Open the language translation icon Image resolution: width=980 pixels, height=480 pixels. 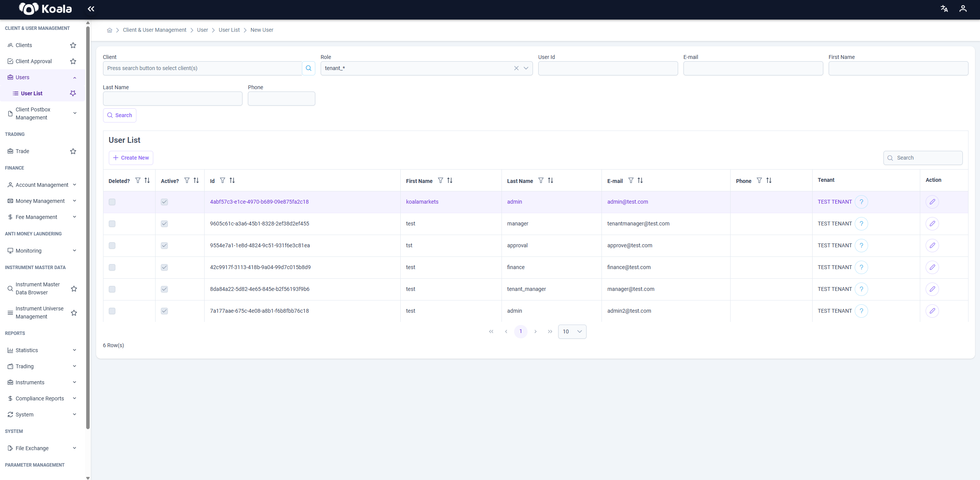(944, 9)
